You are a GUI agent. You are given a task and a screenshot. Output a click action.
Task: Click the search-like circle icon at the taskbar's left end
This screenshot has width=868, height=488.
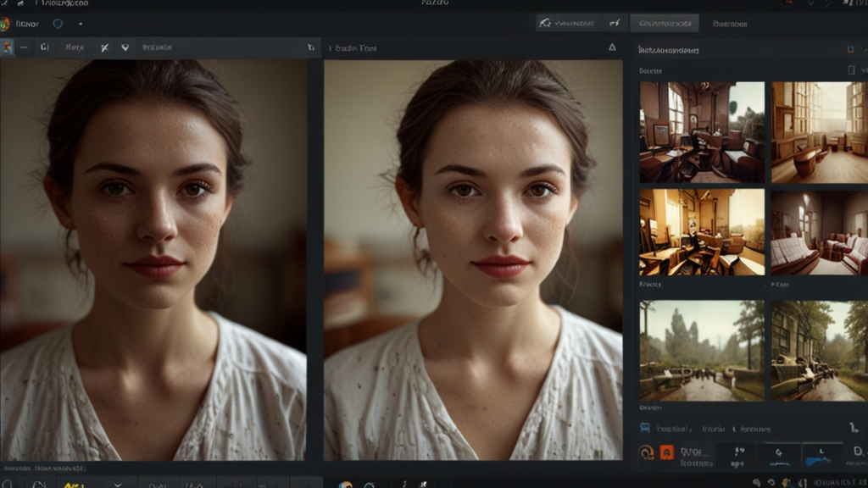[x=7, y=484]
